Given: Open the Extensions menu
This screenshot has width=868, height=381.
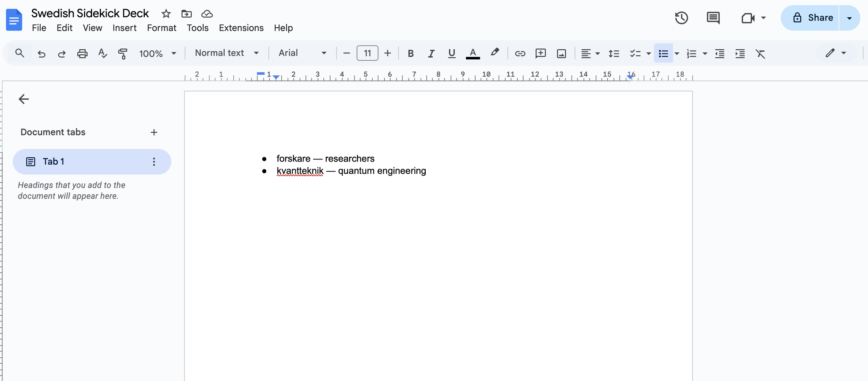Looking at the screenshot, I should tap(241, 28).
